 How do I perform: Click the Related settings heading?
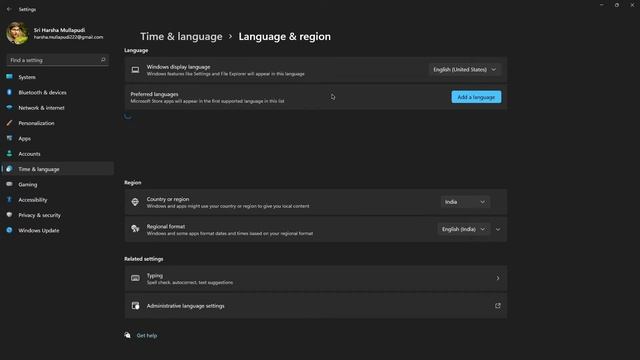pyautogui.click(x=144, y=259)
